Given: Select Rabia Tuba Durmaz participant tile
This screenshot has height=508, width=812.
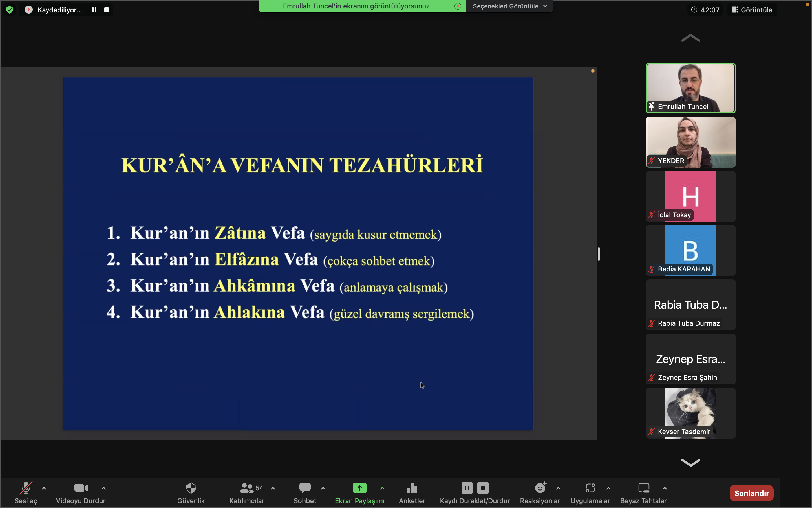Looking at the screenshot, I should [x=690, y=305].
